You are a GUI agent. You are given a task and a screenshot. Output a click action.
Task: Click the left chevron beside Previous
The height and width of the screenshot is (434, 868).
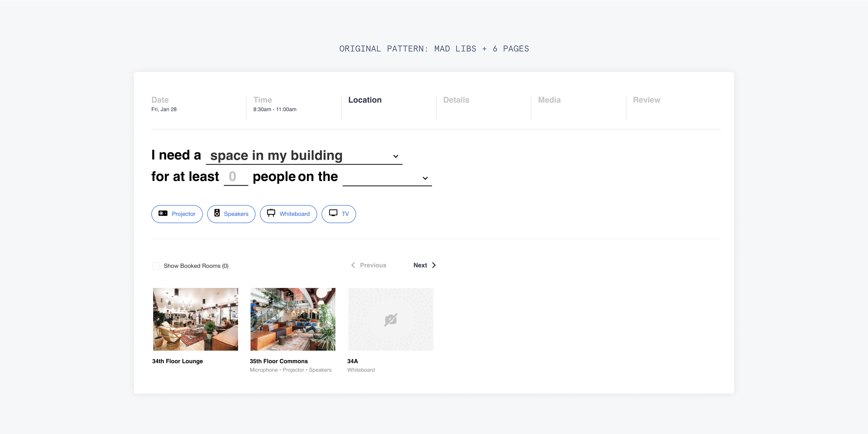[x=353, y=265]
